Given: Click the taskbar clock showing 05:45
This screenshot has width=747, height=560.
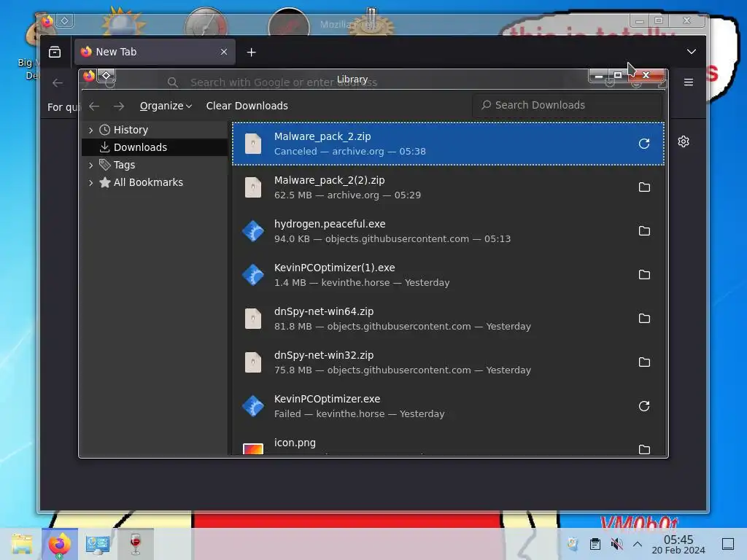Looking at the screenshot, I should 678,544.
